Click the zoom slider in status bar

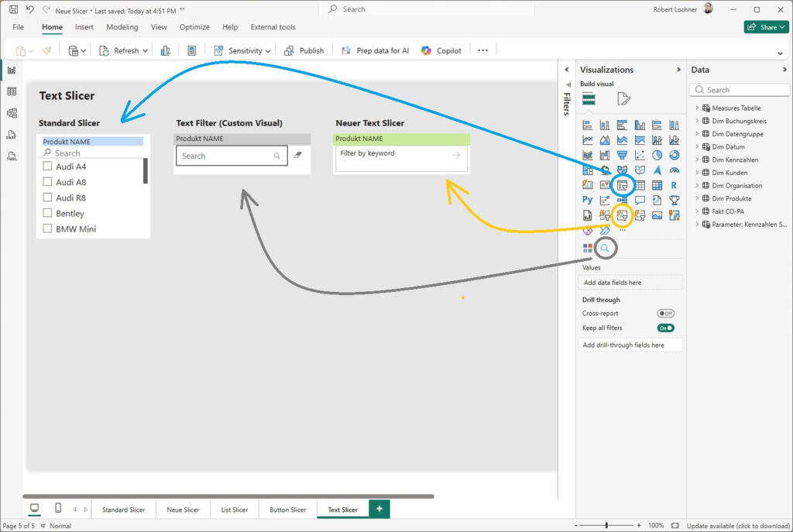[x=606, y=526]
